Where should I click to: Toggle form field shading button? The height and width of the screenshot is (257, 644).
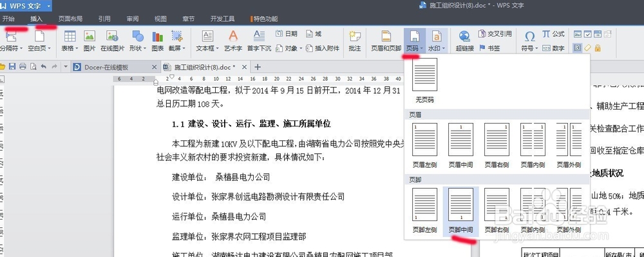tap(578, 48)
